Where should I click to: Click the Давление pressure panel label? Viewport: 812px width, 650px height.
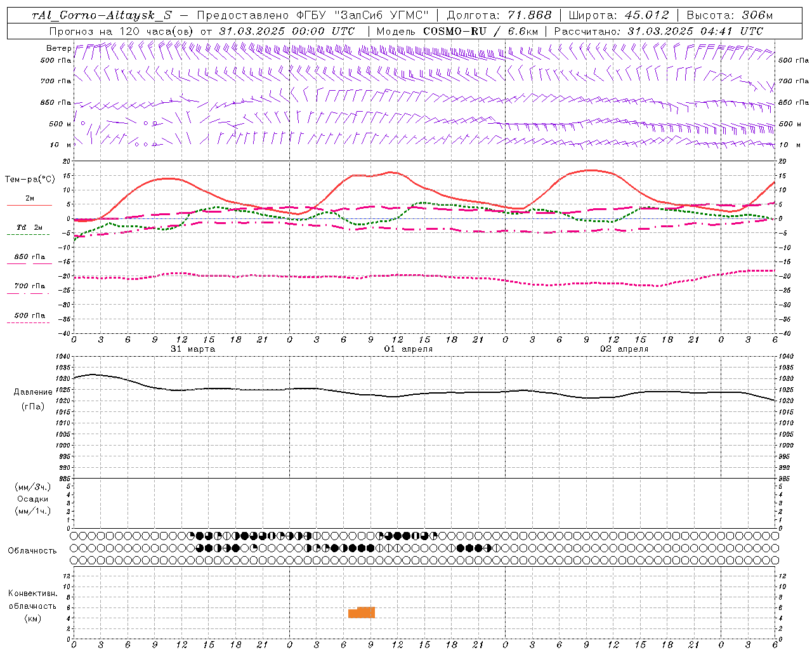click(33, 392)
